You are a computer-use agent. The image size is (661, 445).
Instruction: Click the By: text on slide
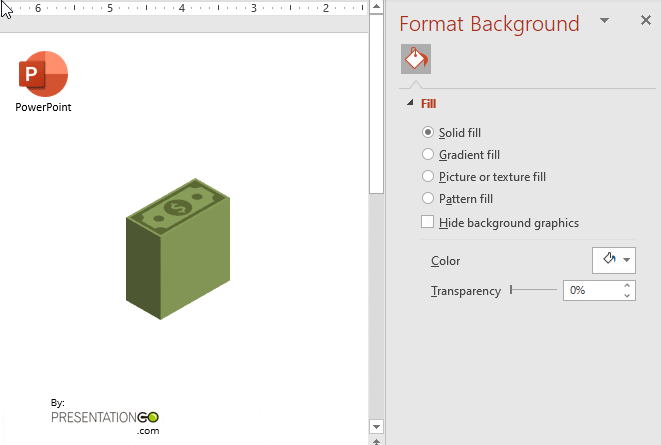coord(58,402)
